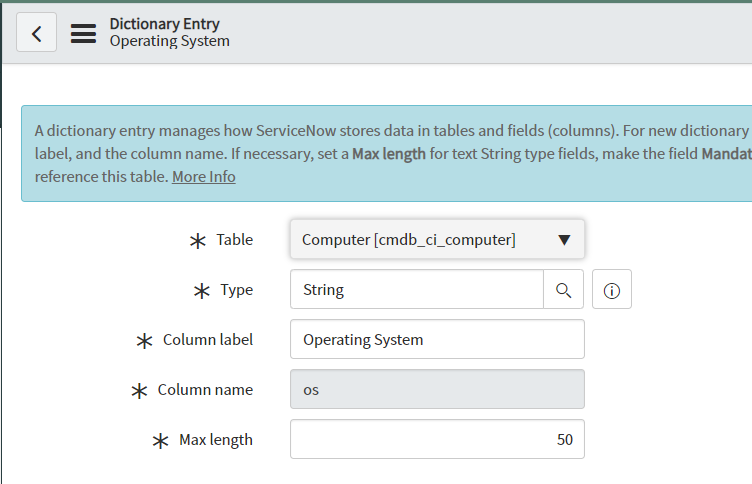The image size is (752, 484).
Task: Click the Column name field label
Action: pyautogui.click(x=205, y=390)
